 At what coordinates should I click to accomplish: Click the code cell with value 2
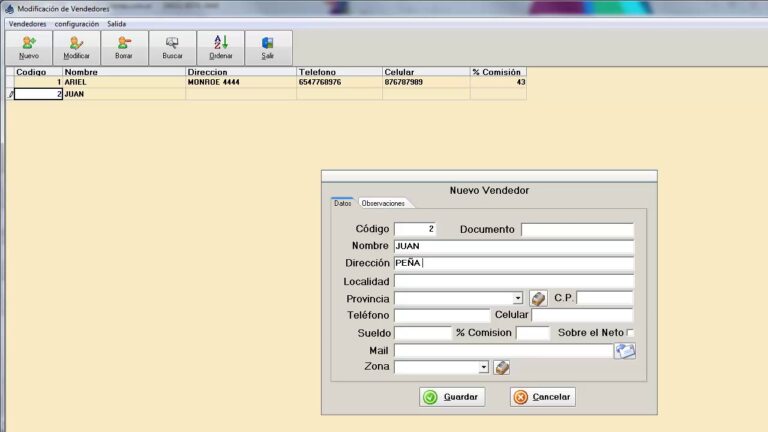pos(38,94)
